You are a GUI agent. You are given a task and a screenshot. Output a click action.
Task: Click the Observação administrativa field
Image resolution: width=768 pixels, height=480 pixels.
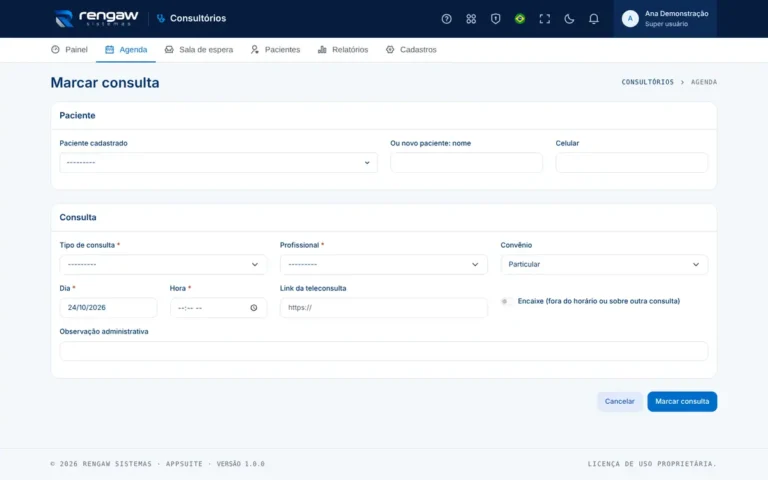[x=384, y=351]
